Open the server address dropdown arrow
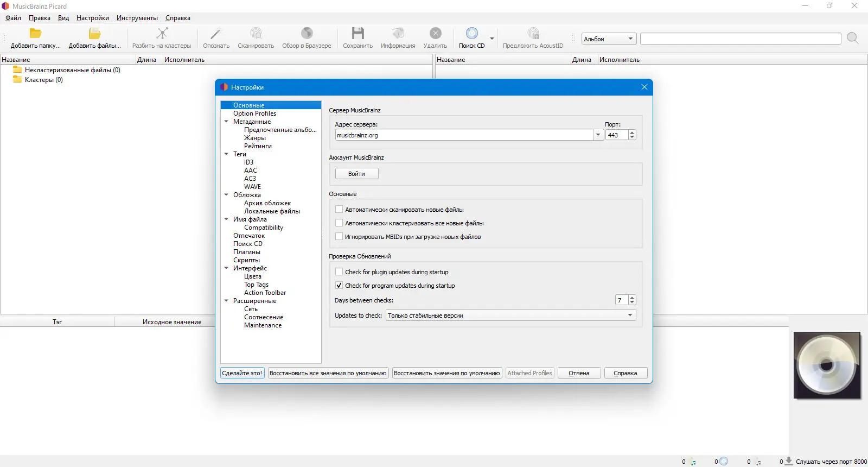 click(x=598, y=135)
